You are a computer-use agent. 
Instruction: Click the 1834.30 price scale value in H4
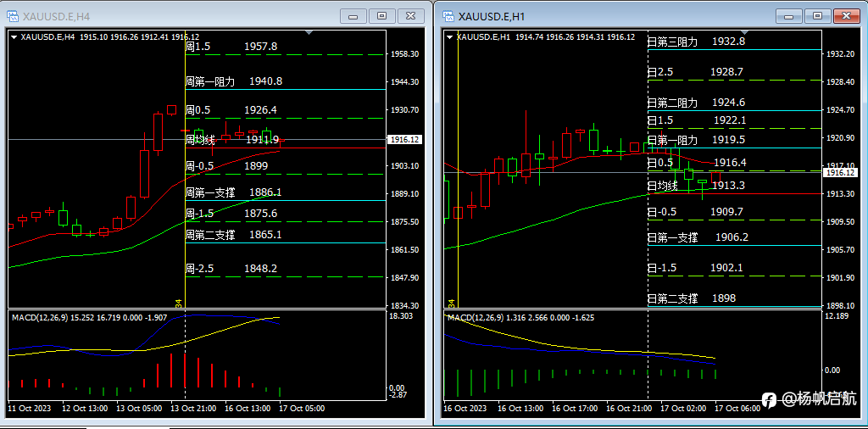[404, 305]
